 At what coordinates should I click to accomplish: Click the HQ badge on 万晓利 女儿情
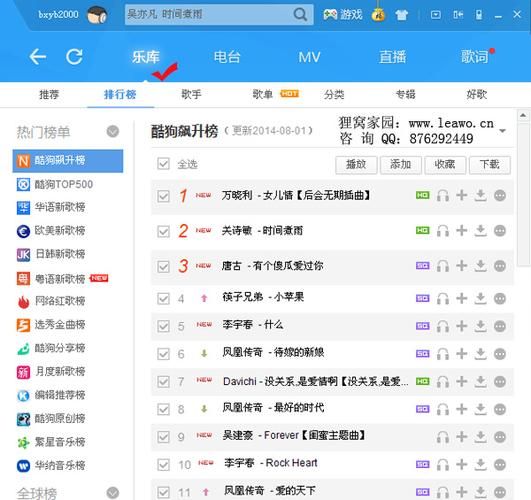pyautogui.click(x=423, y=195)
